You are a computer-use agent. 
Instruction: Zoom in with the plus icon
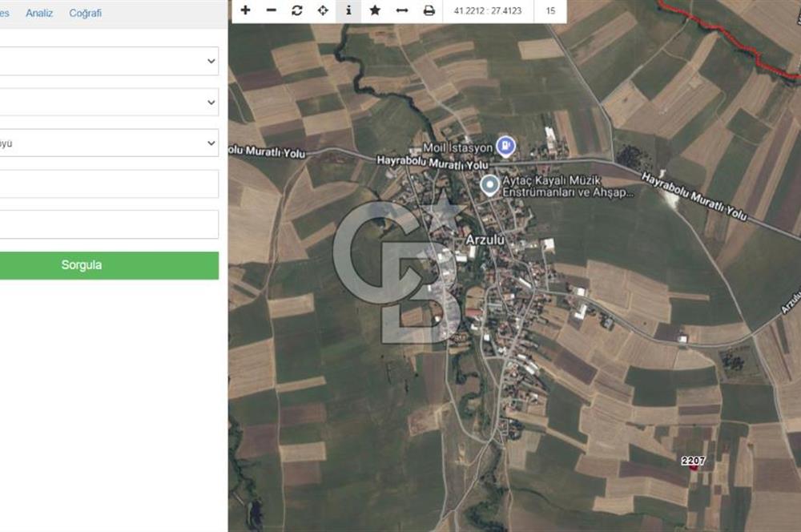(x=246, y=10)
